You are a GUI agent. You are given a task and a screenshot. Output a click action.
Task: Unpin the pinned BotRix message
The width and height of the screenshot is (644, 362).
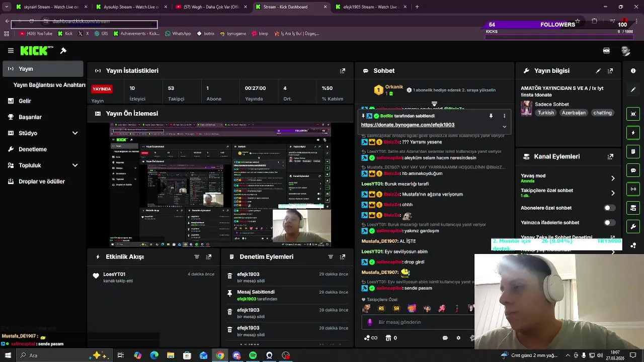491,116
